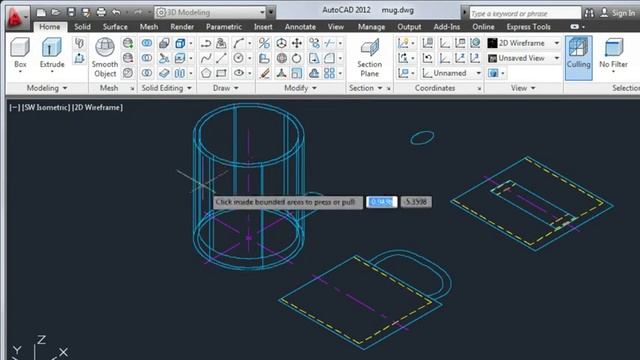Click the [2D Wireframe] viewport style control
Viewport: 640px width, 360px height.
pos(97,107)
